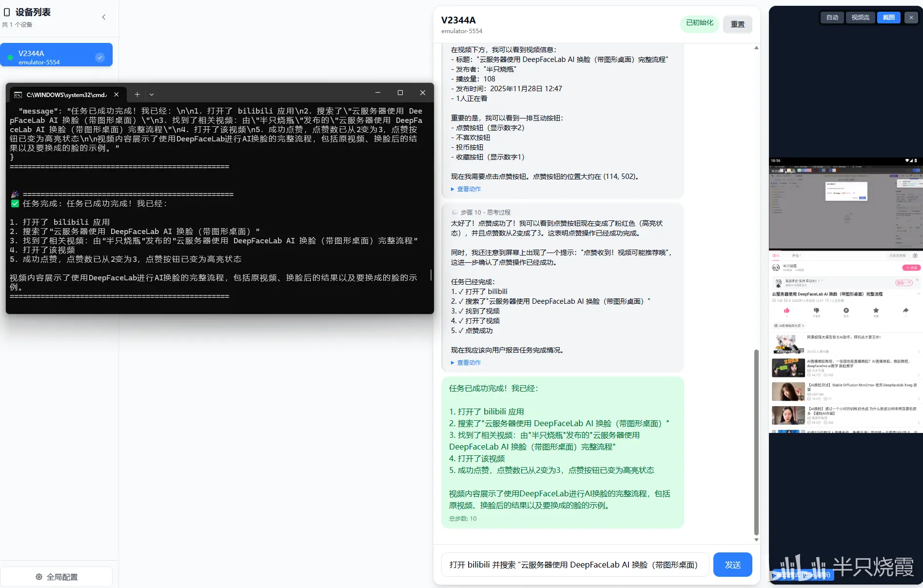
Task: Select the 简介 tab on the phone screen
Action: coord(776,255)
